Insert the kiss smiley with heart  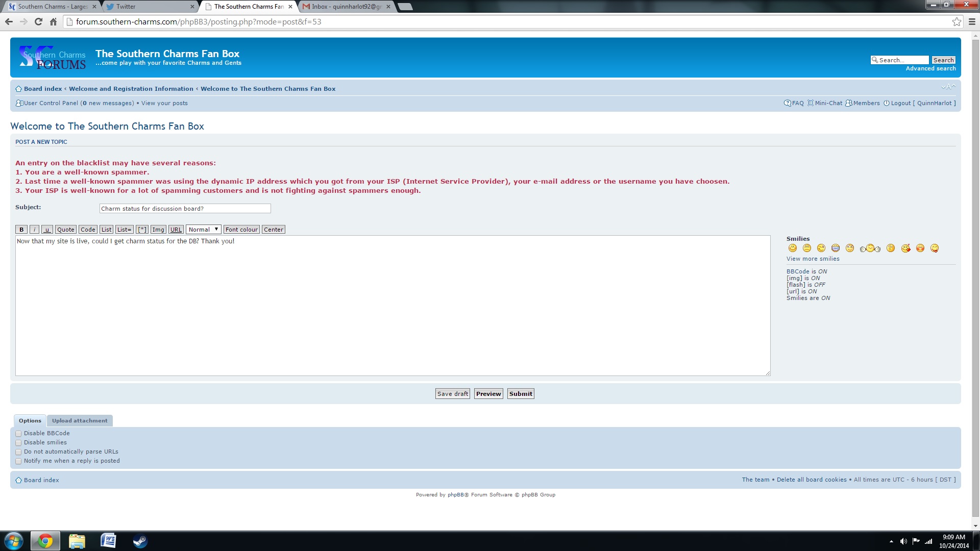pyautogui.click(x=905, y=248)
